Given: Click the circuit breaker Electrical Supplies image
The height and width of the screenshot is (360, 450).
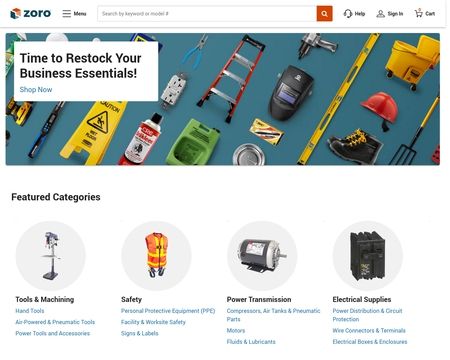Looking at the screenshot, I should (368, 256).
